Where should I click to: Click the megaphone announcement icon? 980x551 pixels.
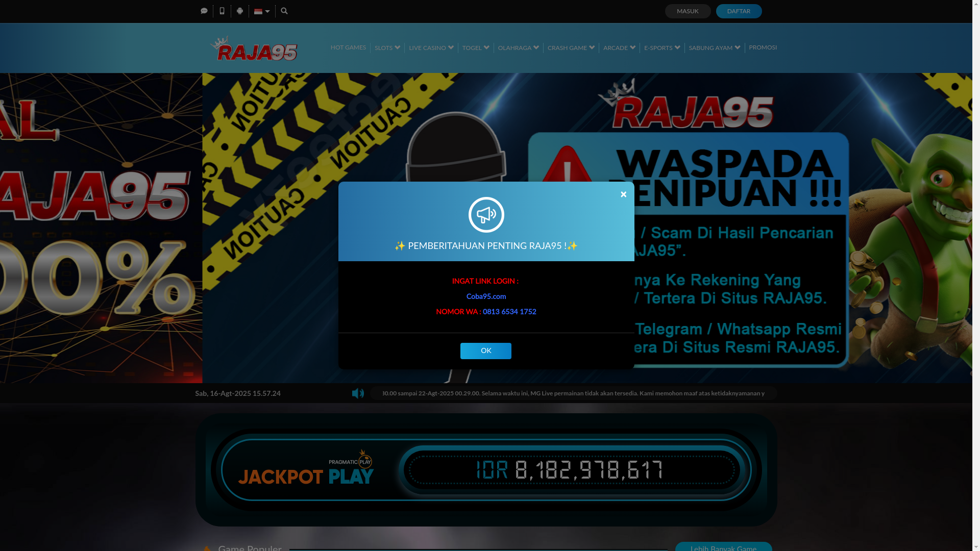pyautogui.click(x=486, y=215)
